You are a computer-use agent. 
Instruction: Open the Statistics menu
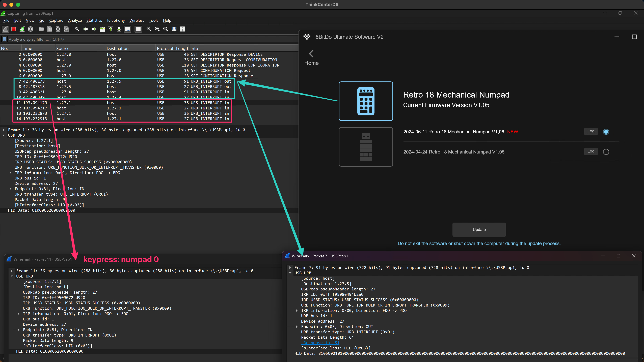click(x=94, y=20)
